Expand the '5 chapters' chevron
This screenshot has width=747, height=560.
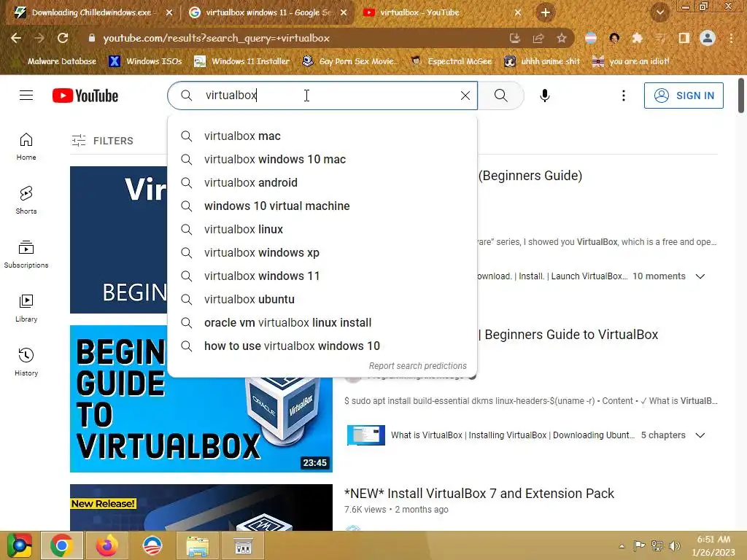700,435
